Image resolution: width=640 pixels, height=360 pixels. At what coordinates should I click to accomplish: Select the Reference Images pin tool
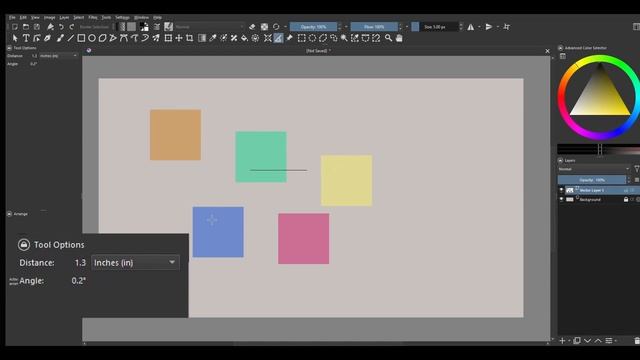(289, 38)
